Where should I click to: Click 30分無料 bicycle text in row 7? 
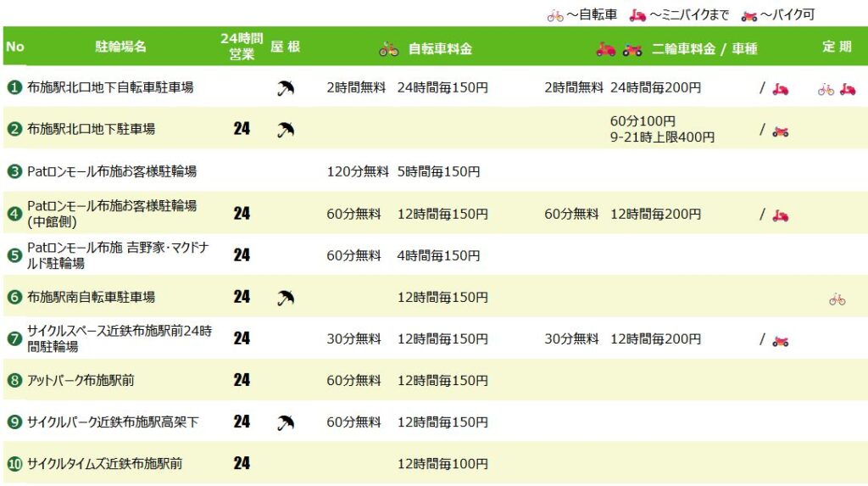tap(353, 338)
